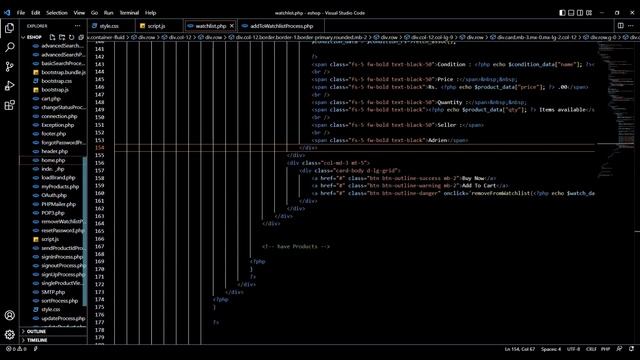640x360 pixels.
Task: Open the Accounts menu icon
Action: click(9, 315)
